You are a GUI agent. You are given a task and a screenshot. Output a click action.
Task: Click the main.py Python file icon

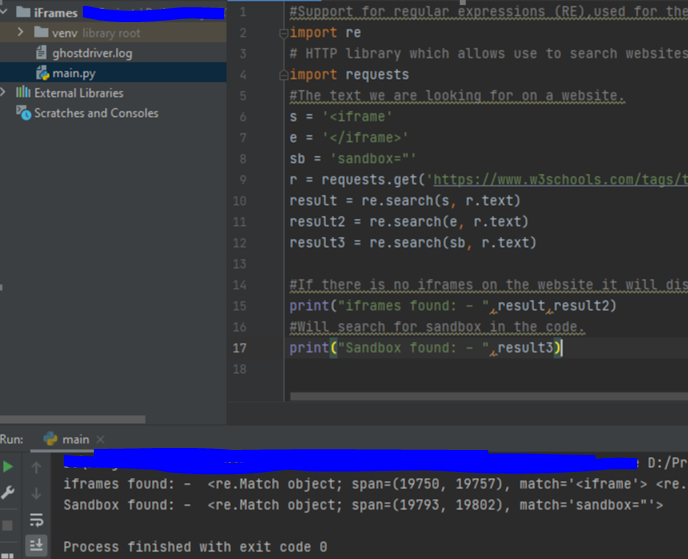[x=42, y=73]
